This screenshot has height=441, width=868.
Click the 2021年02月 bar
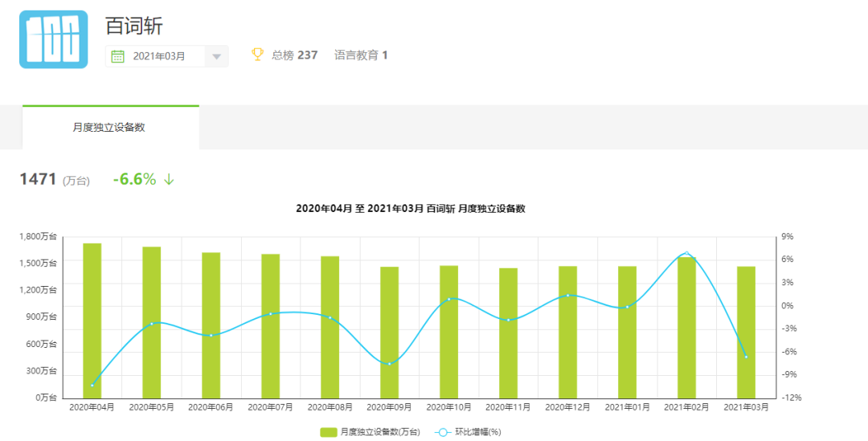(x=687, y=328)
